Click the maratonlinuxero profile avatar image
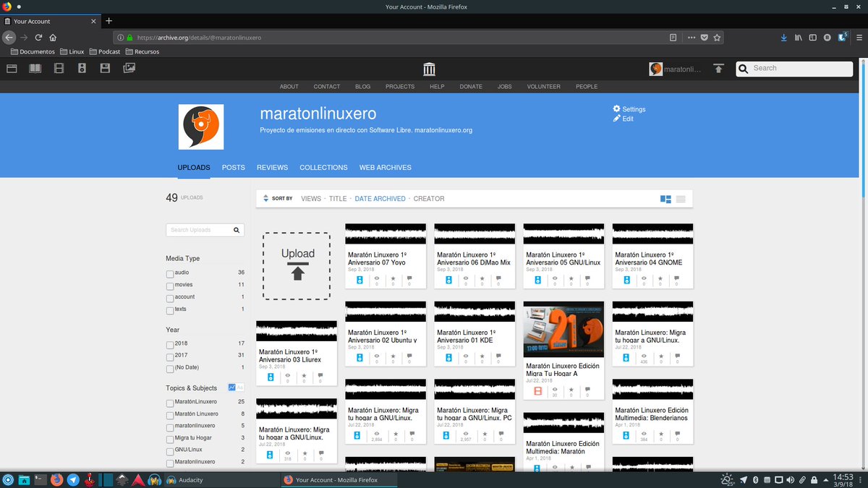This screenshot has height=488, width=868. (x=201, y=127)
